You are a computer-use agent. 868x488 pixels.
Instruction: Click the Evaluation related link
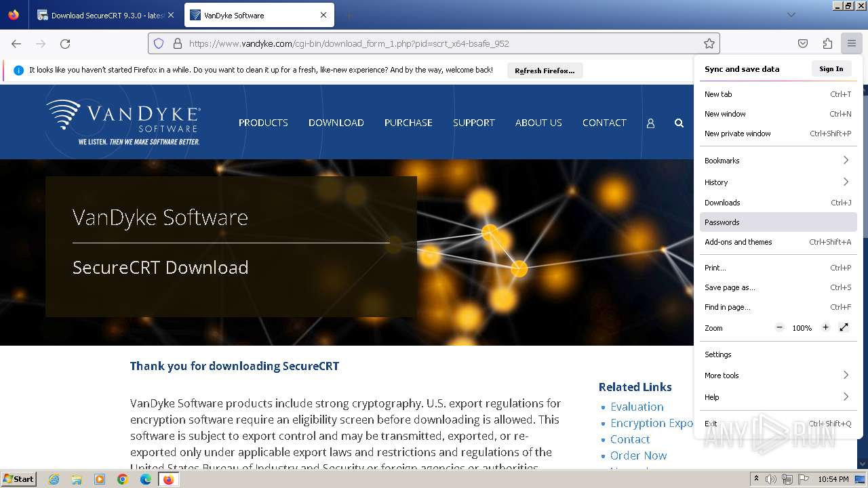point(637,407)
